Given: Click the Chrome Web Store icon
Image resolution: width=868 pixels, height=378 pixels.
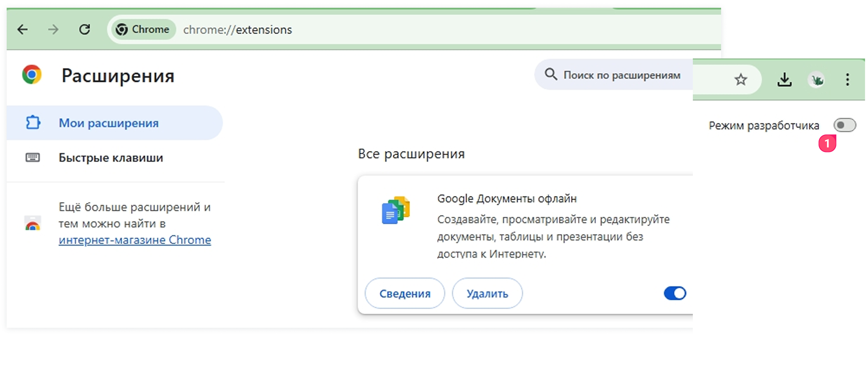Looking at the screenshot, I should click(33, 223).
